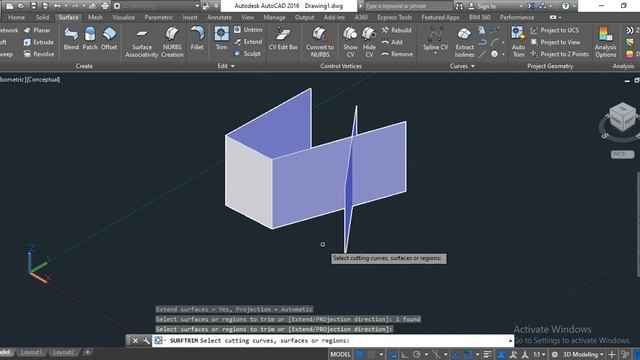Click the Hide CV icon
This screenshot has width=640, height=360.
tap(369, 42)
